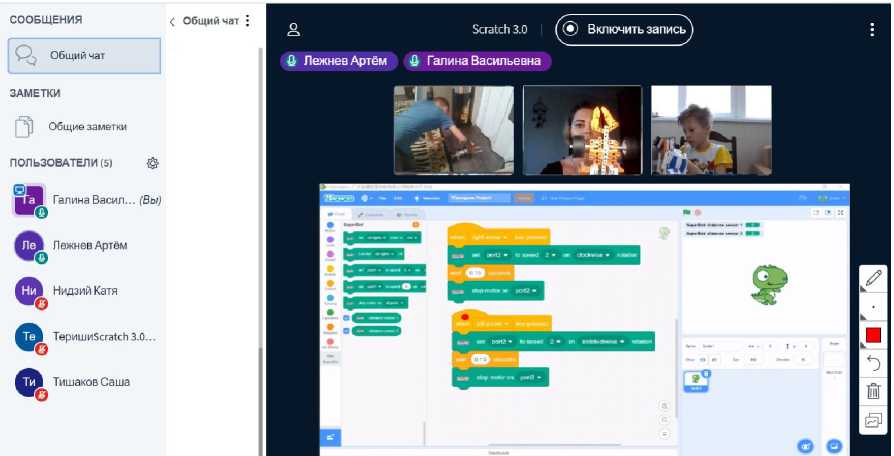This screenshot has height=456, width=894.
Task: Switch Scratch stage to small layout
Action: [816, 213]
